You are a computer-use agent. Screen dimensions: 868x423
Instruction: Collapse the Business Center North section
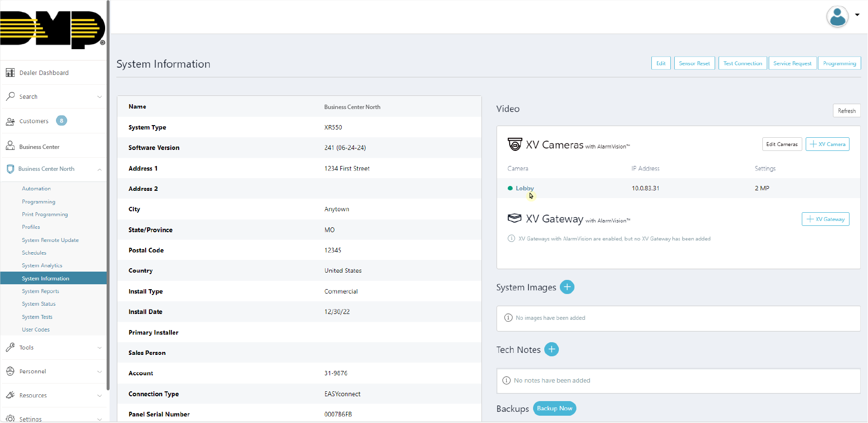coord(99,169)
